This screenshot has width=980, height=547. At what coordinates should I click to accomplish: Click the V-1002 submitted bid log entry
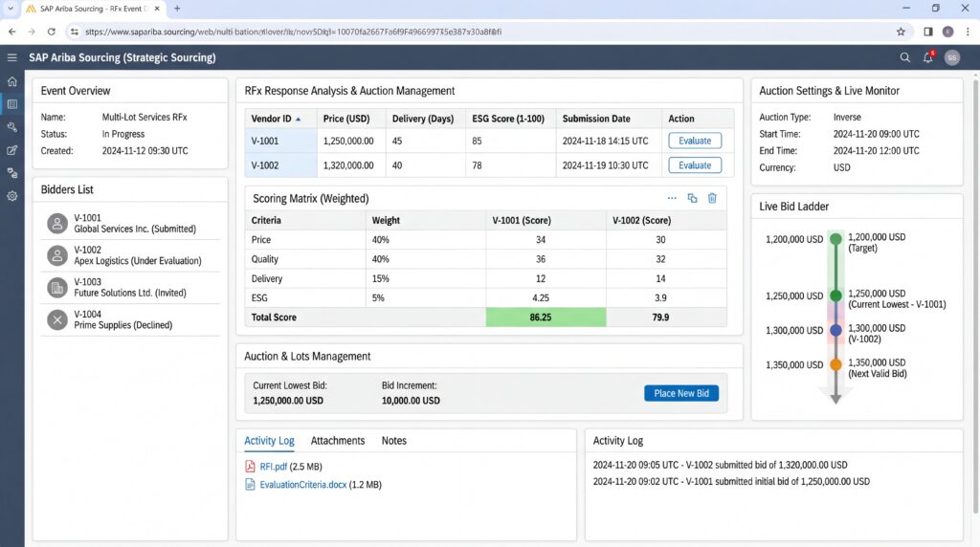click(x=720, y=465)
